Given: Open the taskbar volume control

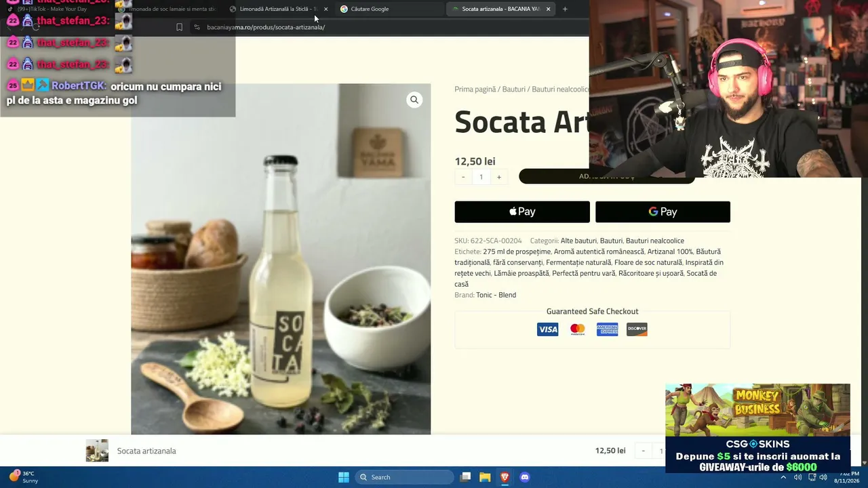Looking at the screenshot, I should tap(823, 477).
